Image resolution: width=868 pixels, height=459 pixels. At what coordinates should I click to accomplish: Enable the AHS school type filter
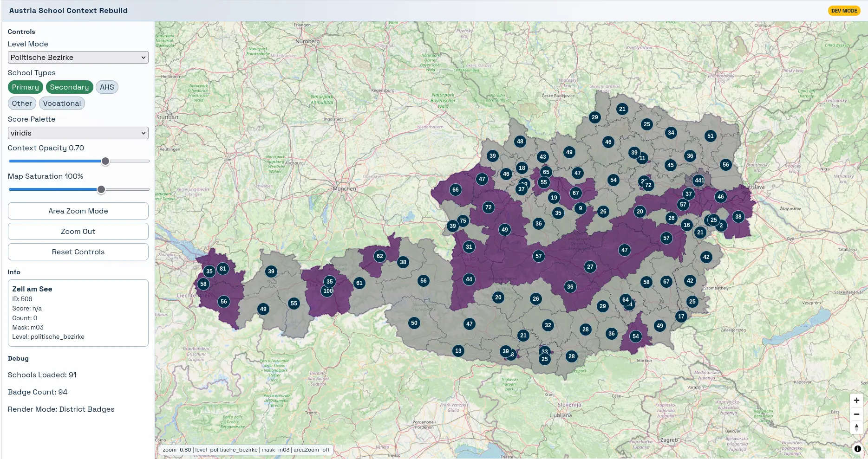(107, 87)
